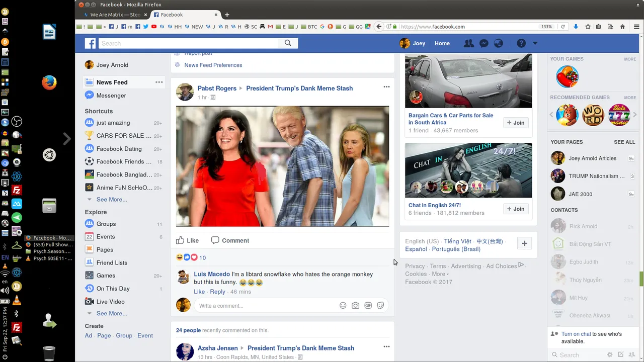Open account dropdown arrow in header
This screenshot has width=644, height=362.
(535, 43)
